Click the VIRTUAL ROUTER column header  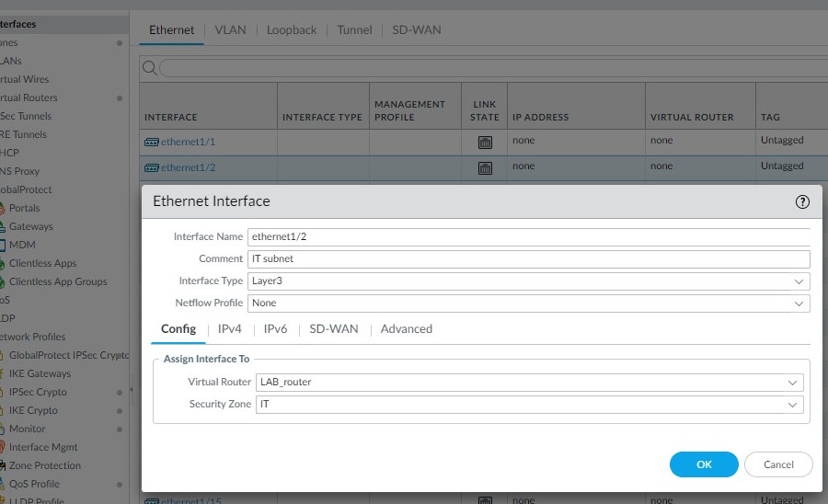[x=692, y=117]
